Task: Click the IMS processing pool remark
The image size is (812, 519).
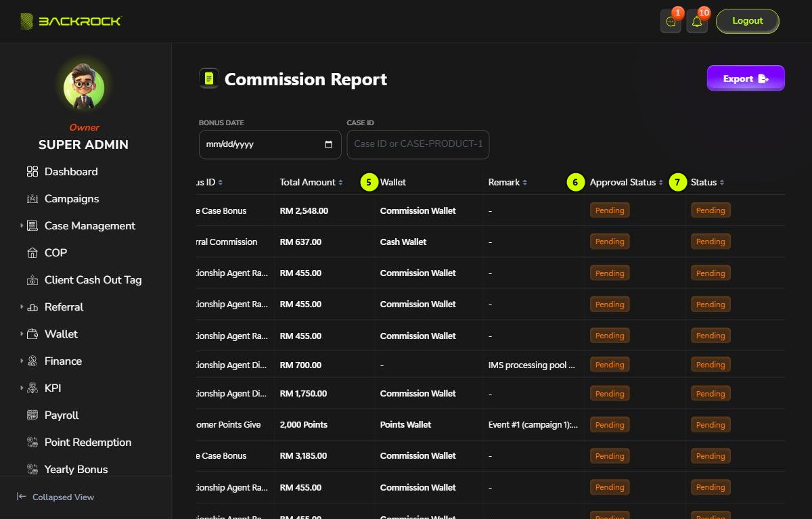Action: click(532, 365)
